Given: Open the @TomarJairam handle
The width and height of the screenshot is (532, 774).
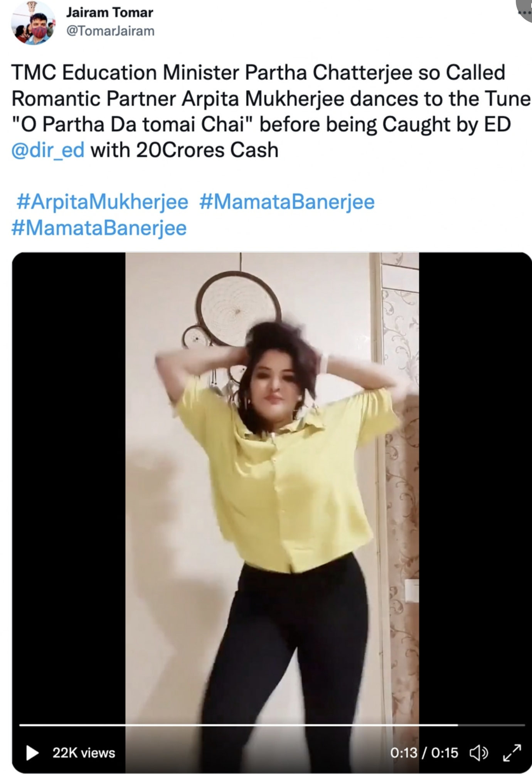Looking at the screenshot, I should [110, 31].
